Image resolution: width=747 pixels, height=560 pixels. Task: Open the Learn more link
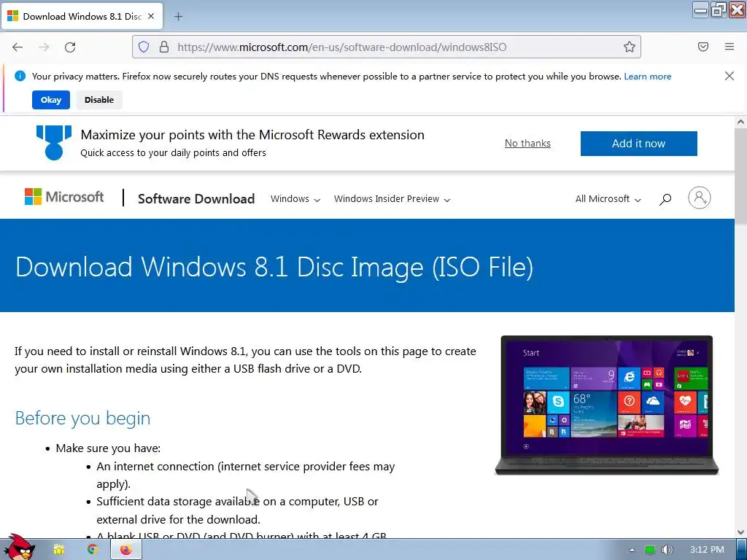[x=648, y=76]
